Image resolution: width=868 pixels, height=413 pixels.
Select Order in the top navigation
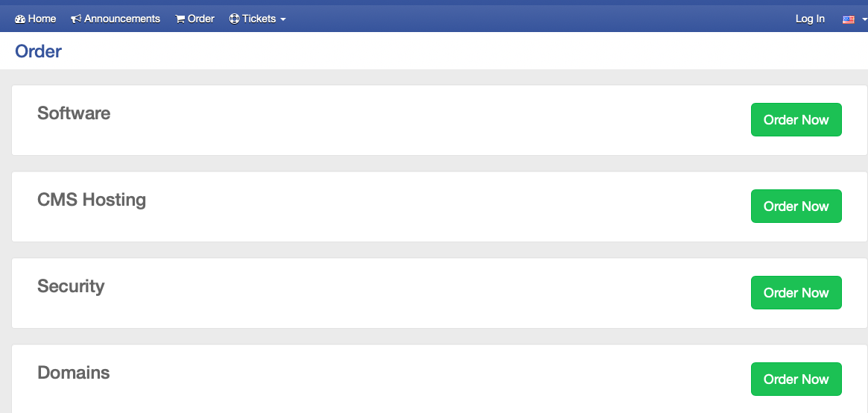(195, 19)
